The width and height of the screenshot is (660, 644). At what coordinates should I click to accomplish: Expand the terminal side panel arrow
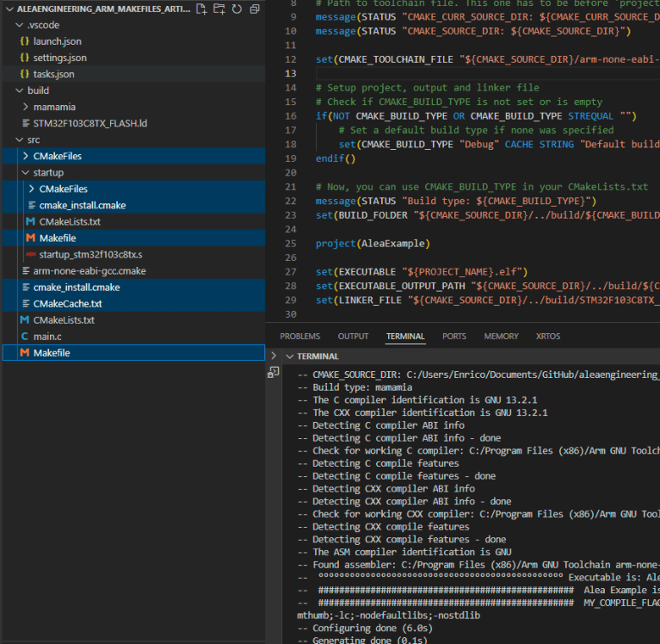click(274, 356)
